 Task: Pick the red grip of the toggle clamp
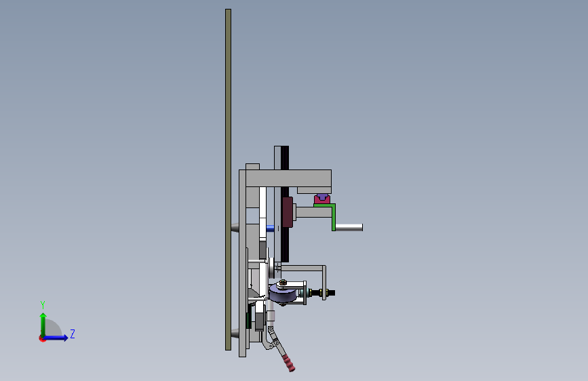(289, 363)
